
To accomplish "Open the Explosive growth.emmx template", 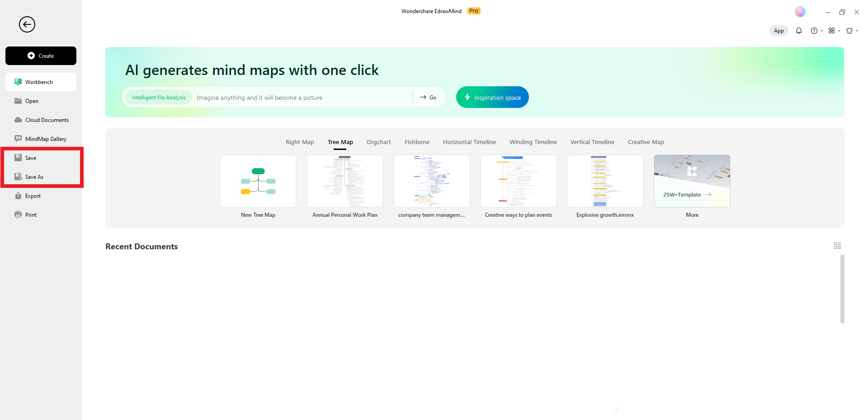I will (x=605, y=181).
